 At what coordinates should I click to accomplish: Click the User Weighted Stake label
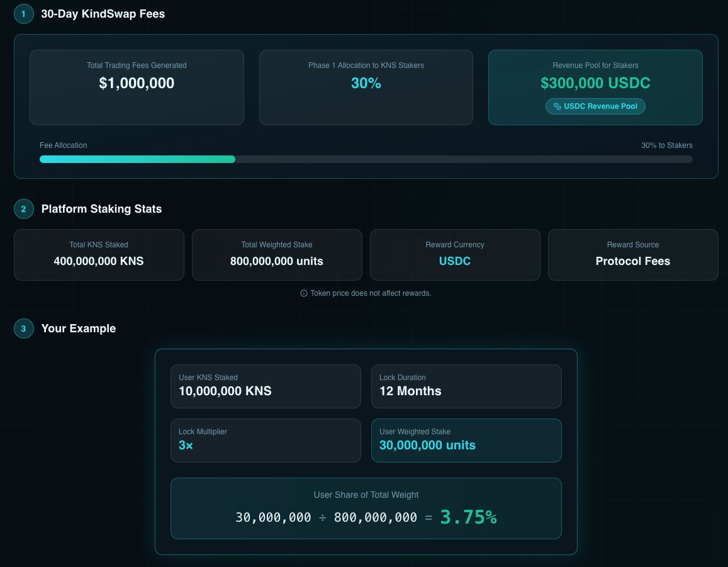415,432
